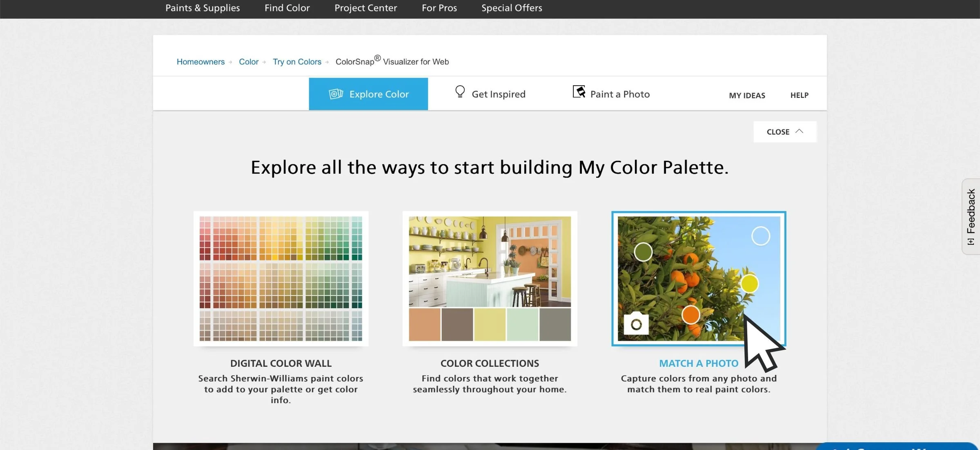Follow the Homeowners breadcrumb link
980x450 pixels.
[x=200, y=62]
